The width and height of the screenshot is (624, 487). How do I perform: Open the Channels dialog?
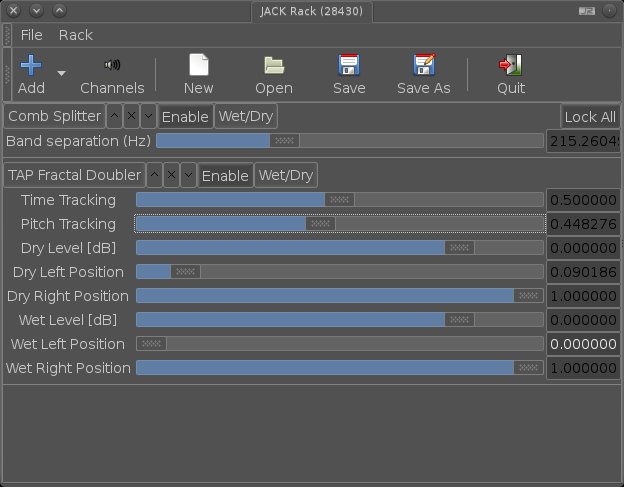click(x=112, y=67)
